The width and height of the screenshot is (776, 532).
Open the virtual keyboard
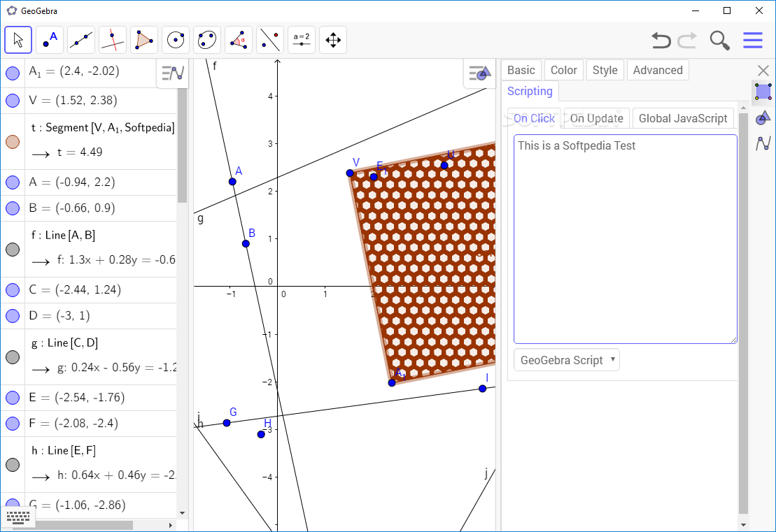coord(18,517)
